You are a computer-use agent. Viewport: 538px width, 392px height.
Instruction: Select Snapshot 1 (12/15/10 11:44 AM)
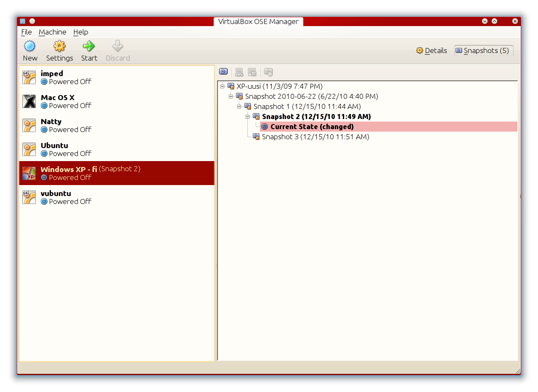coord(307,106)
